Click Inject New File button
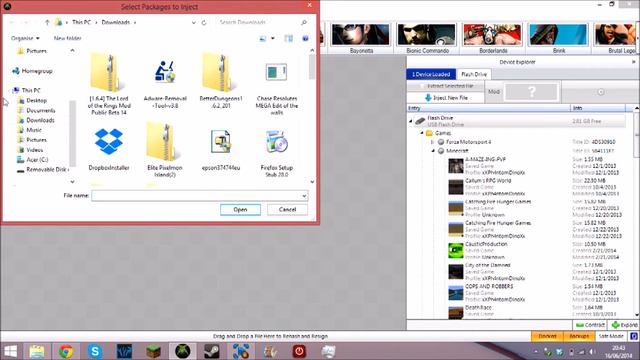 (x=446, y=98)
